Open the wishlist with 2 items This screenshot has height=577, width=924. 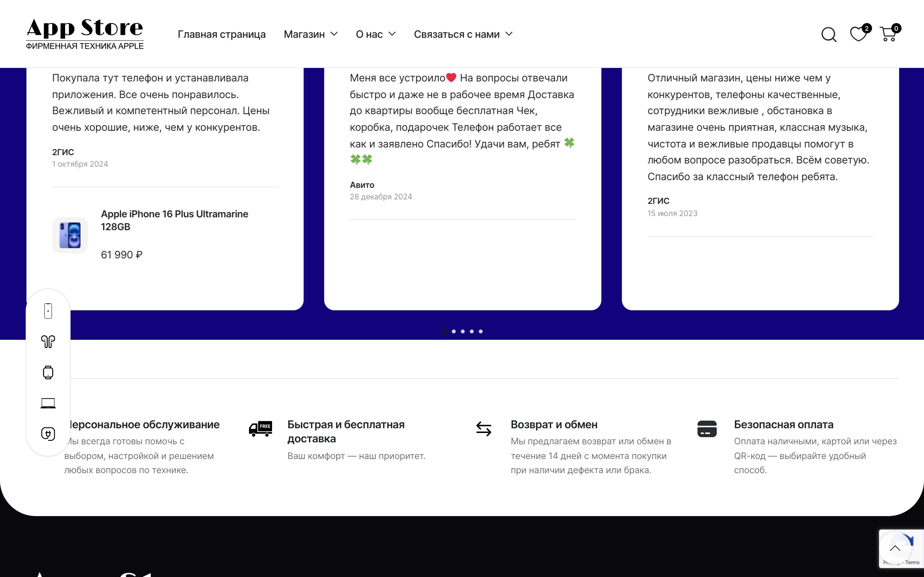tap(858, 34)
